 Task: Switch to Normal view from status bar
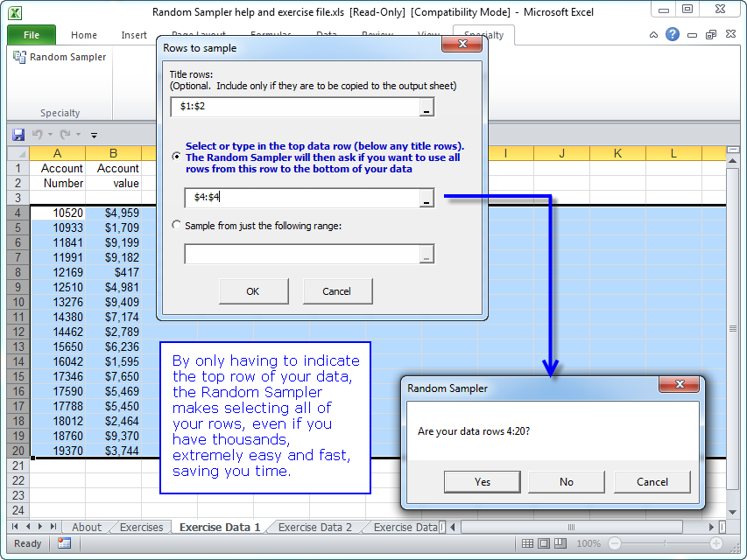528,543
